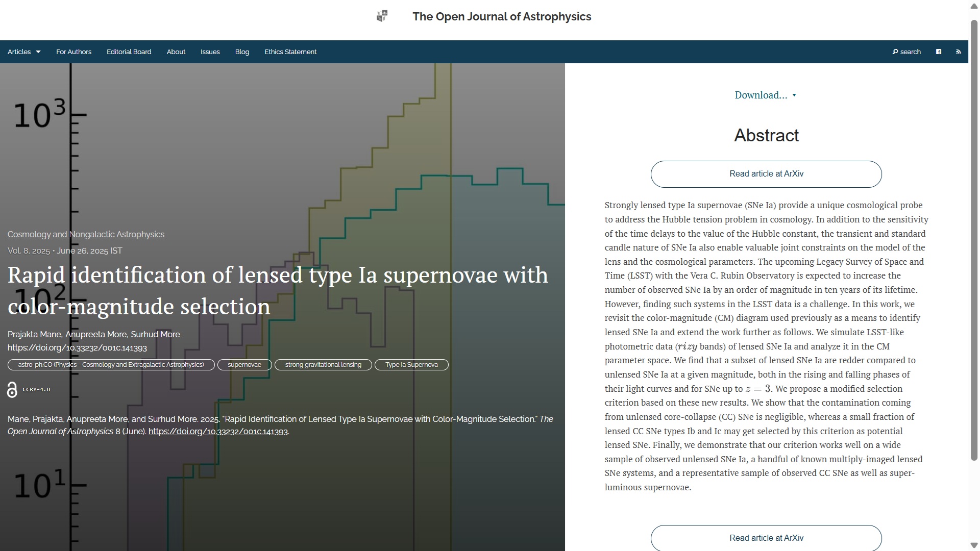The width and height of the screenshot is (980, 551).
Task: Click the bottom Read article at ArXiv button
Action: click(x=766, y=538)
